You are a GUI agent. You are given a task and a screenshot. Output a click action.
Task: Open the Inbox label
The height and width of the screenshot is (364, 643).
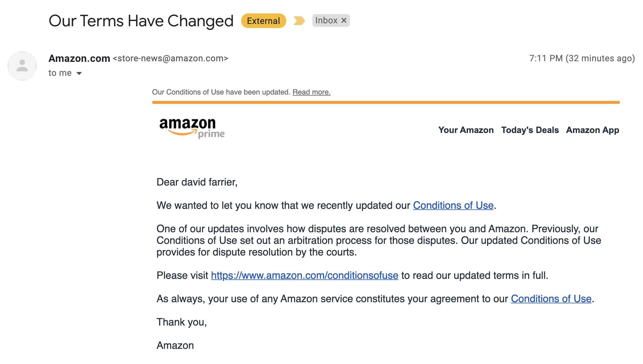pos(326,20)
